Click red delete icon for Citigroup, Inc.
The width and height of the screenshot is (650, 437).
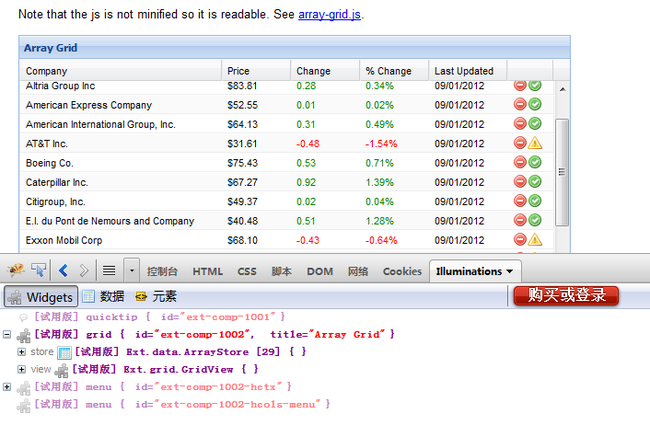[520, 201]
